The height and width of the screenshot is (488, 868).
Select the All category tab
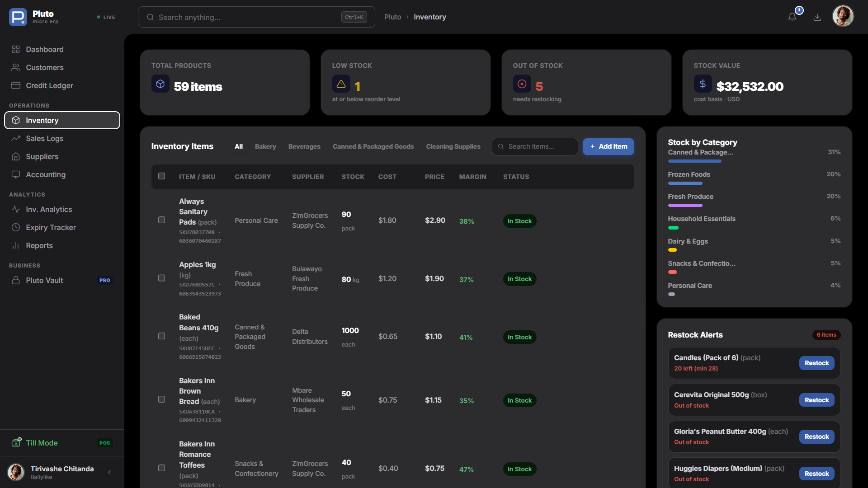(x=239, y=146)
